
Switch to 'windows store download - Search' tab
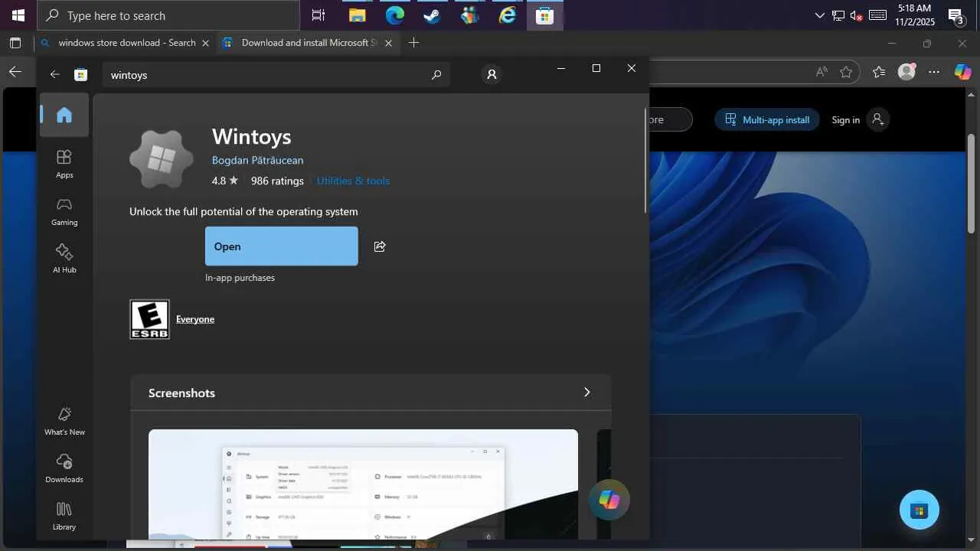(x=126, y=43)
